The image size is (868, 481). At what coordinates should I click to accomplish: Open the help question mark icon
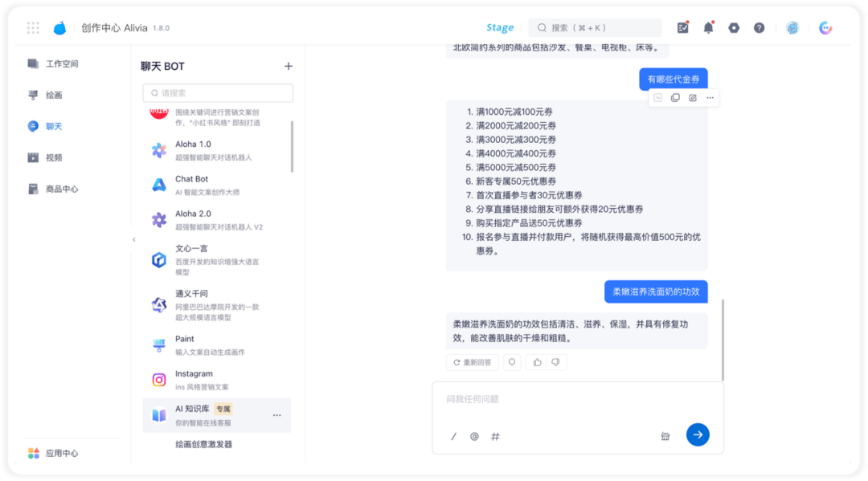point(759,27)
